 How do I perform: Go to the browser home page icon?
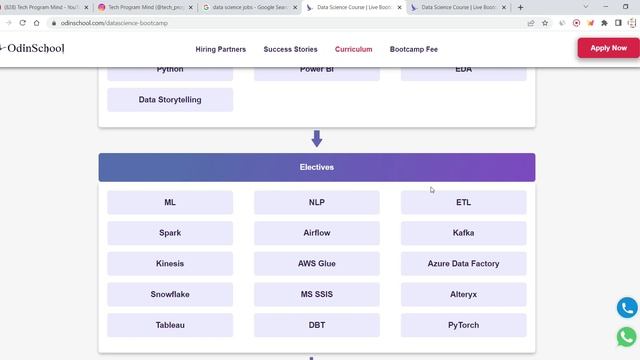(37, 23)
